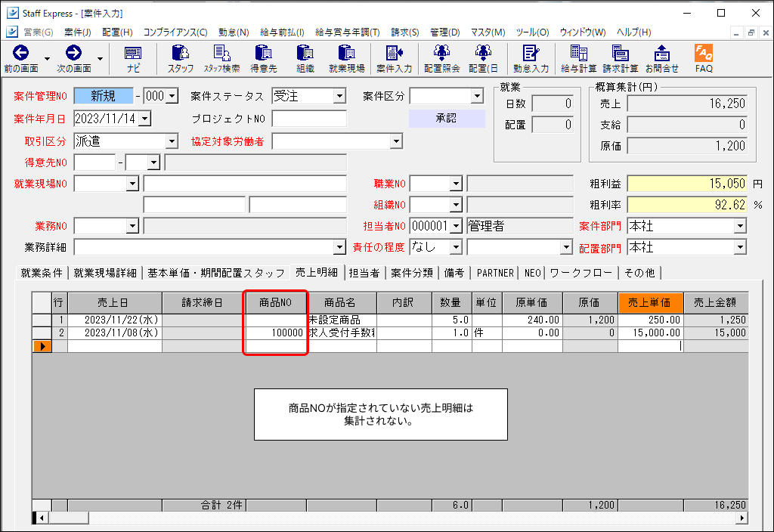The image size is (774, 532).
Task: Click the 承認 approval button
Action: pos(447,119)
